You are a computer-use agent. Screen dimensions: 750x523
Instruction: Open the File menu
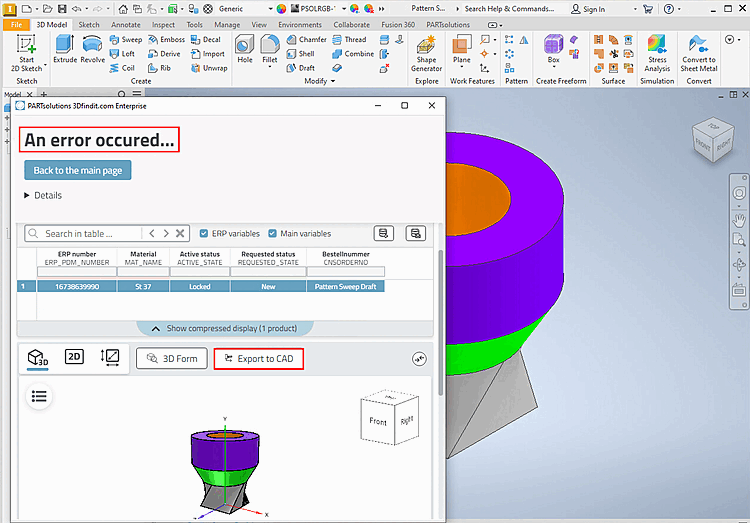pos(16,24)
